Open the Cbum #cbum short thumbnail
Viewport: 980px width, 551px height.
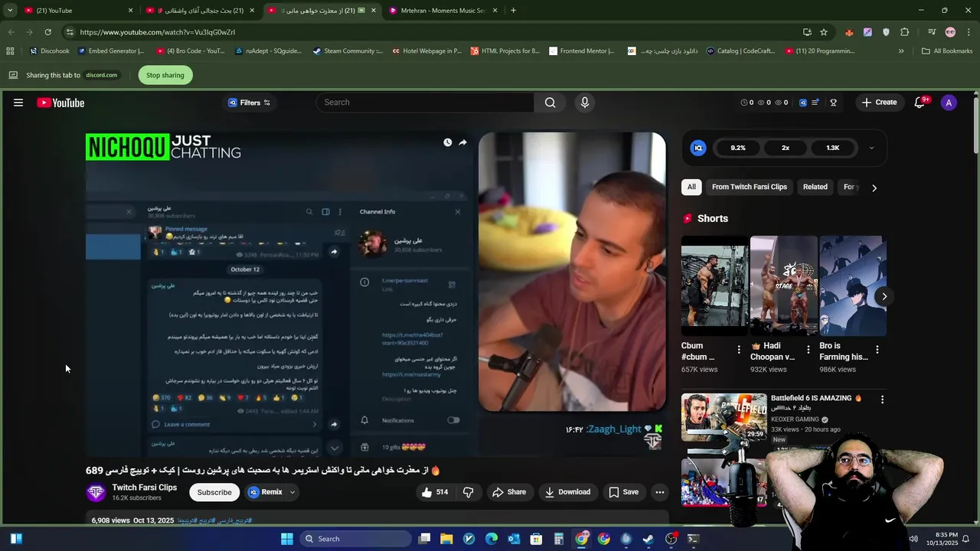pyautogui.click(x=715, y=285)
